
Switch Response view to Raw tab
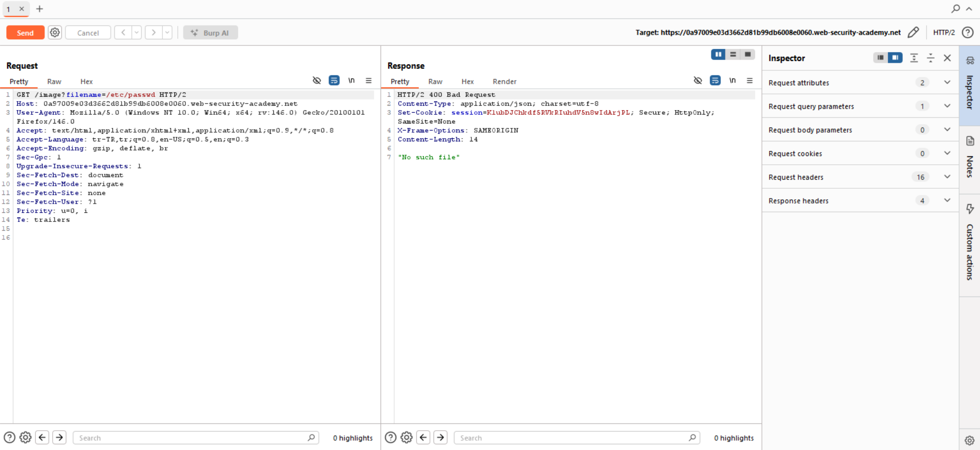point(435,82)
